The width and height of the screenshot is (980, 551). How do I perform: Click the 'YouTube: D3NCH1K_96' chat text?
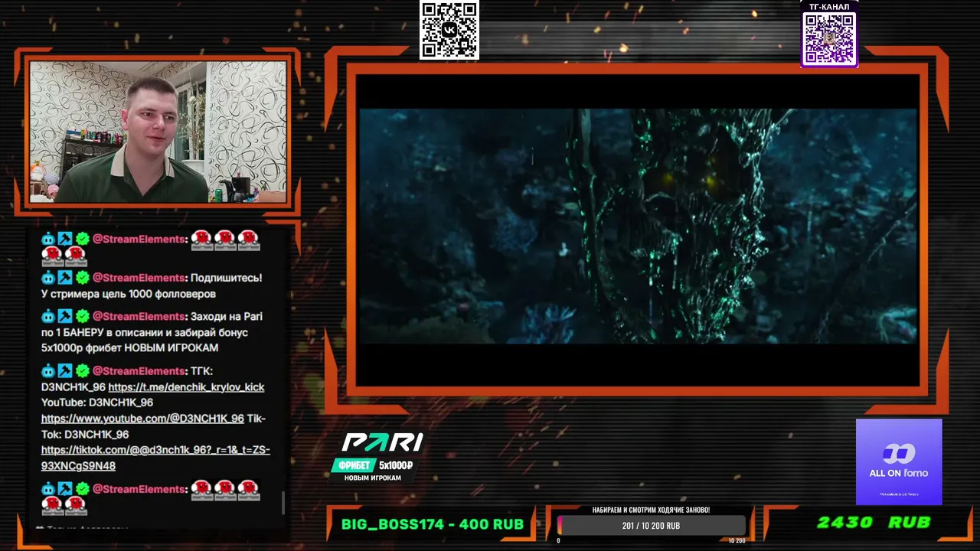(97, 403)
